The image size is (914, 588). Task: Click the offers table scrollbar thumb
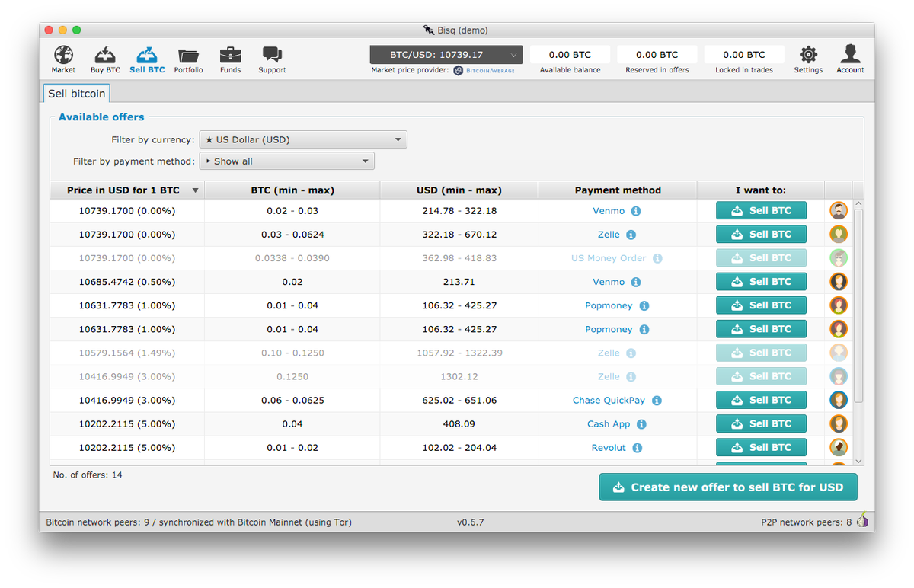pyautogui.click(x=858, y=305)
